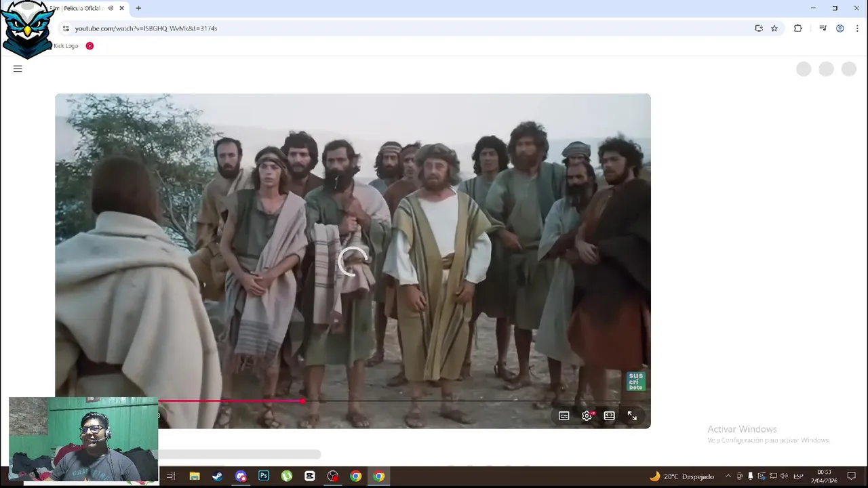Image resolution: width=868 pixels, height=488 pixels.
Task: Click the red progress bar scrubber handle
Action: [x=302, y=401]
